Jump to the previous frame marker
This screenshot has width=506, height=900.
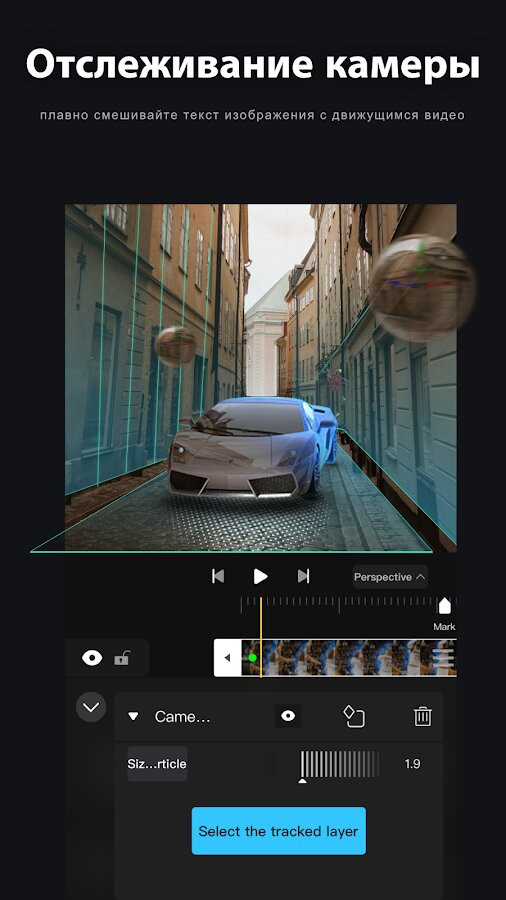(x=218, y=576)
